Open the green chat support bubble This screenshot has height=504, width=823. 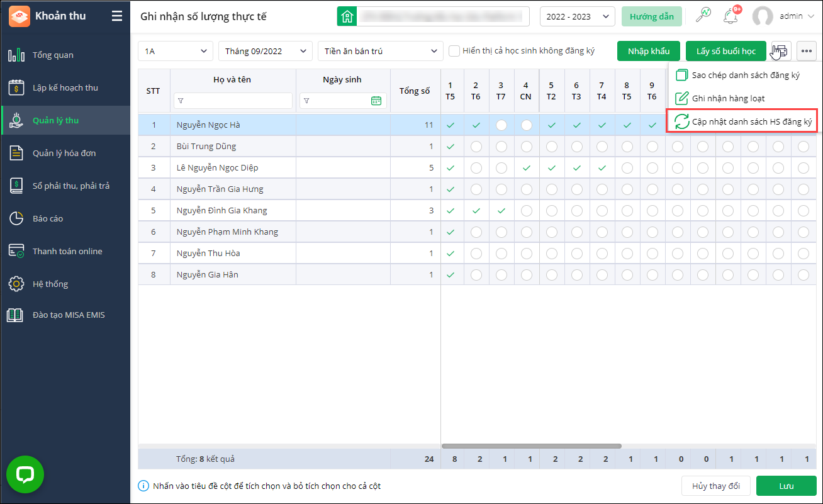pos(25,474)
